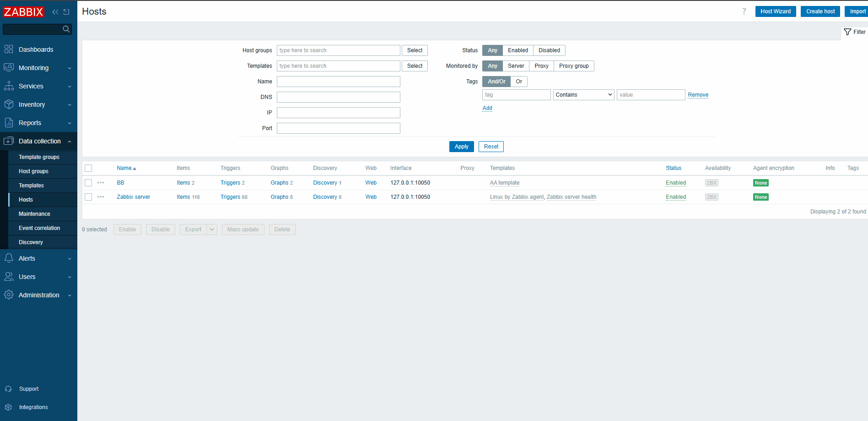Viewport: 868px width, 421px height.
Task: Click the Remove tag filter link
Action: tap(698, 95)
